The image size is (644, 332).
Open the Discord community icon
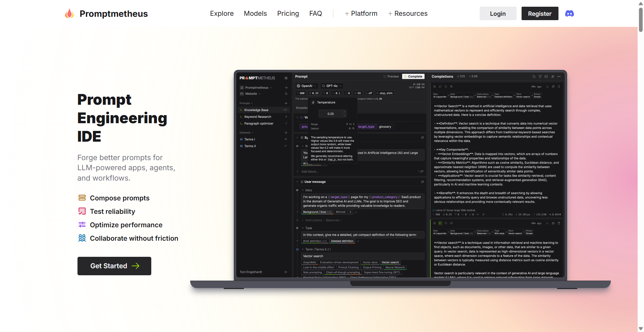(x=569, y=14)
